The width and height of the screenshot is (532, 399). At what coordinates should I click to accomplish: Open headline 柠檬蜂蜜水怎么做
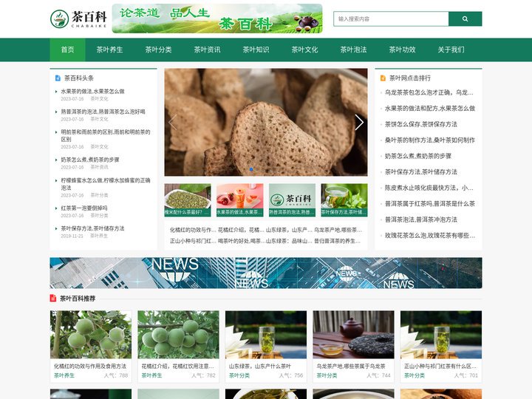pos(106,184)
